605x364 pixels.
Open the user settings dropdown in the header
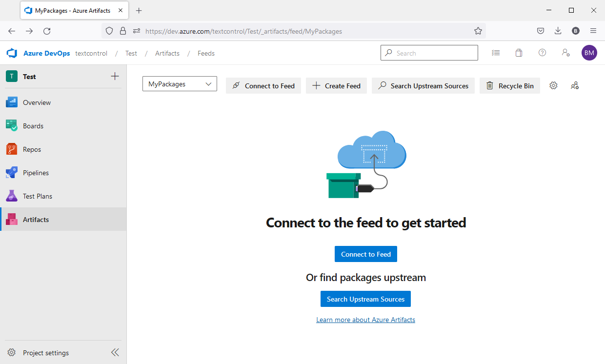pos(565,53)
